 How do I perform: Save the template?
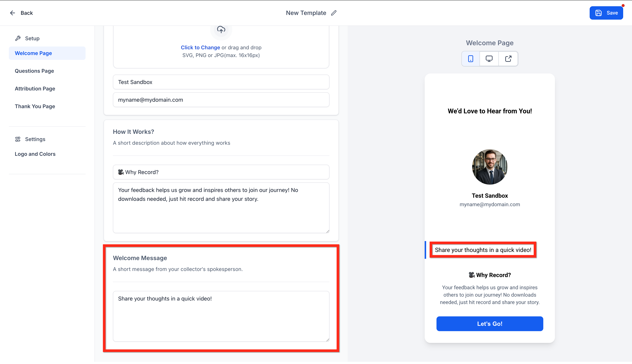point(606,13)
